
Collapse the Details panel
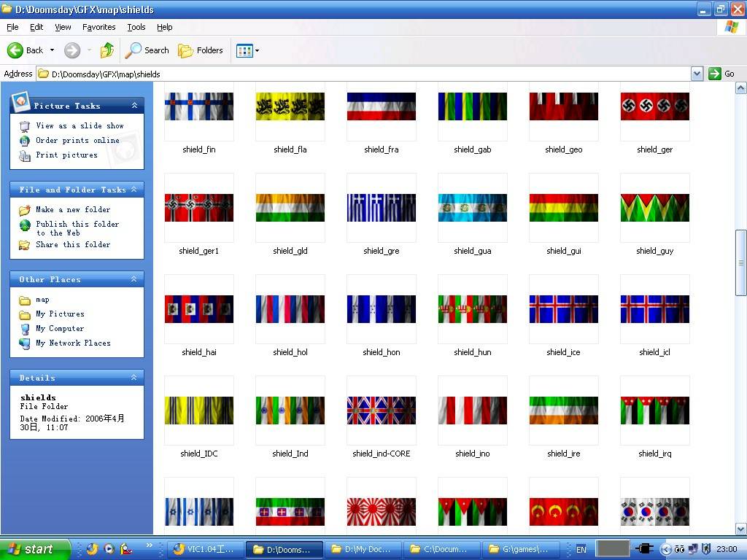134,378
